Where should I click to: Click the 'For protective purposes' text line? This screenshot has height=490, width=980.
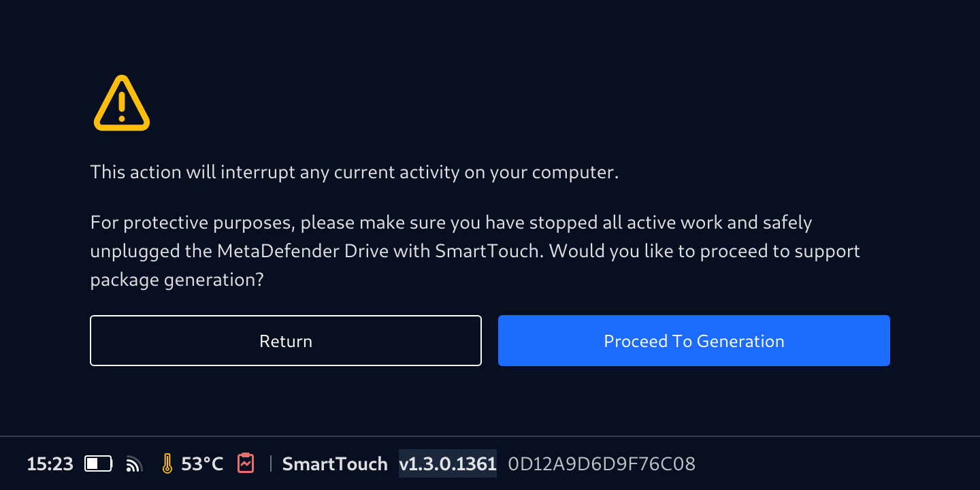click(451, 223)
